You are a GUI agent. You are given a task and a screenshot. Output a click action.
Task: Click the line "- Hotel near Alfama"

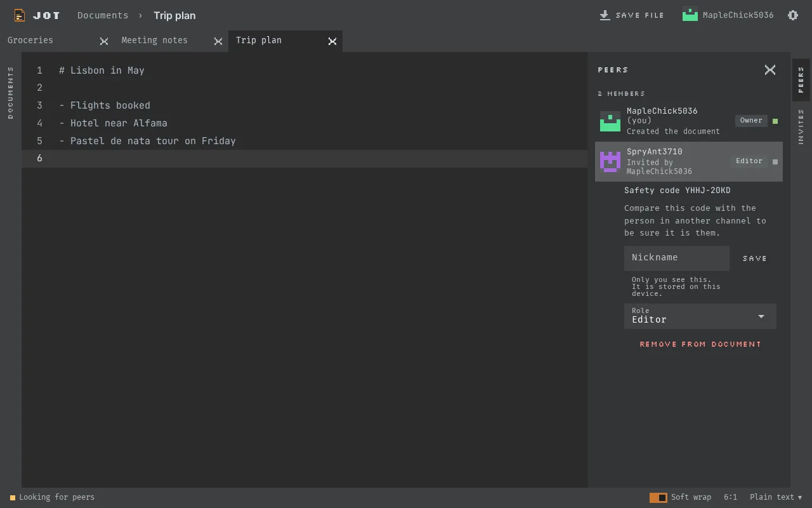click(x=113, y=123)
